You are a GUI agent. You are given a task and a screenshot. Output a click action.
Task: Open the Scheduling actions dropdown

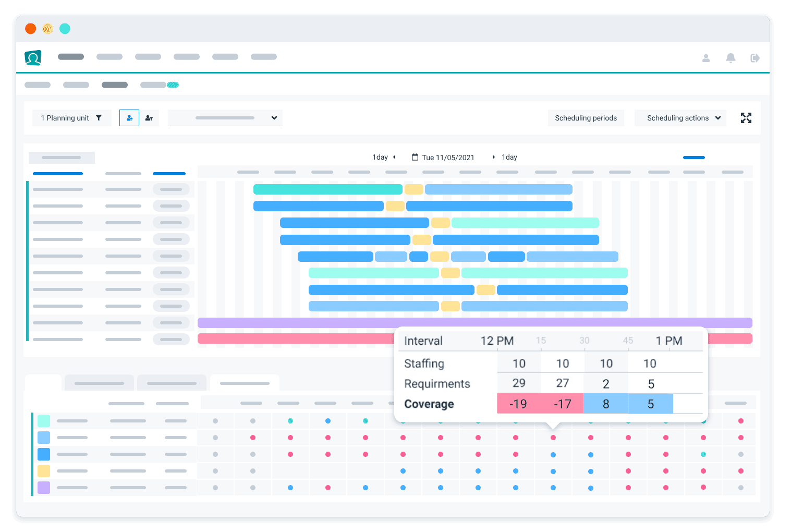click(680, 118)
